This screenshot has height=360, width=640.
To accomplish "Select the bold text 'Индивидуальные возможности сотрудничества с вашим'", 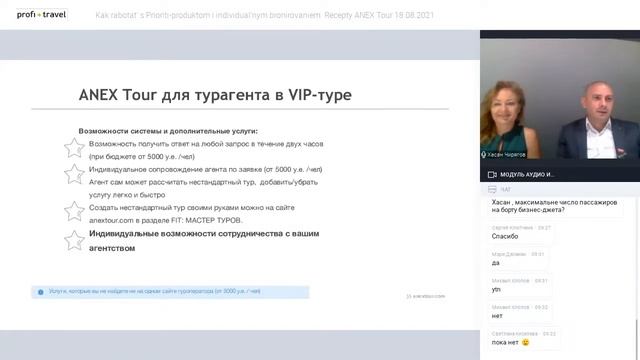I will click(204, 234).
